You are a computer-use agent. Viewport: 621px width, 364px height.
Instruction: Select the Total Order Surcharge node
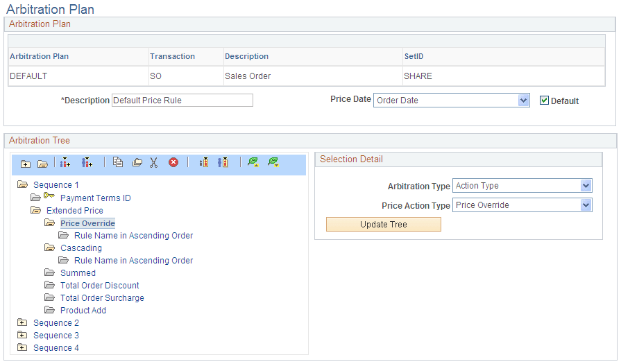(102, 298)
